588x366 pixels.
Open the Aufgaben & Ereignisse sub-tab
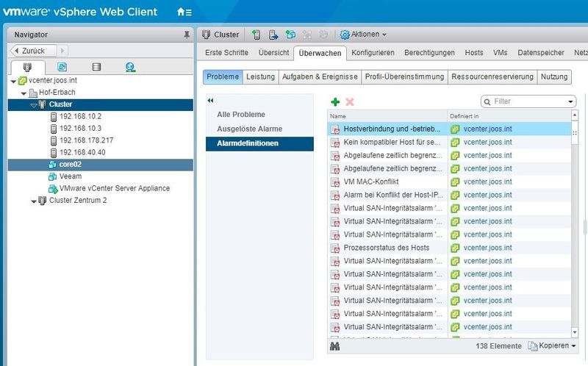point(320,77)
